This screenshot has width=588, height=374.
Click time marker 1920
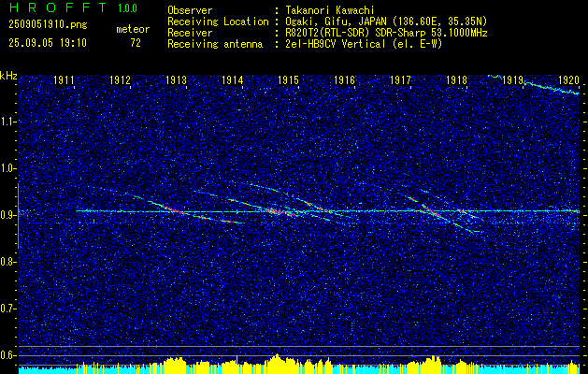pos(569,79)
